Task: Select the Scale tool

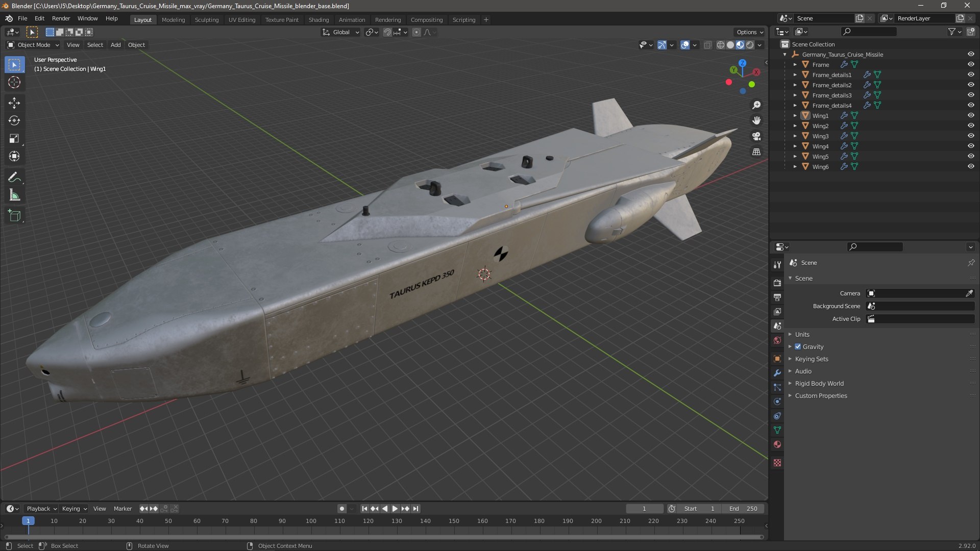Action: click(x=14, y=139)
